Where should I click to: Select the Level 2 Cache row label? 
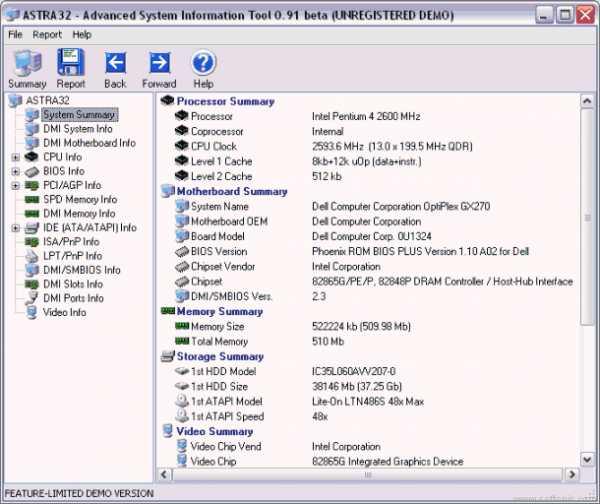tap(222, 176)
